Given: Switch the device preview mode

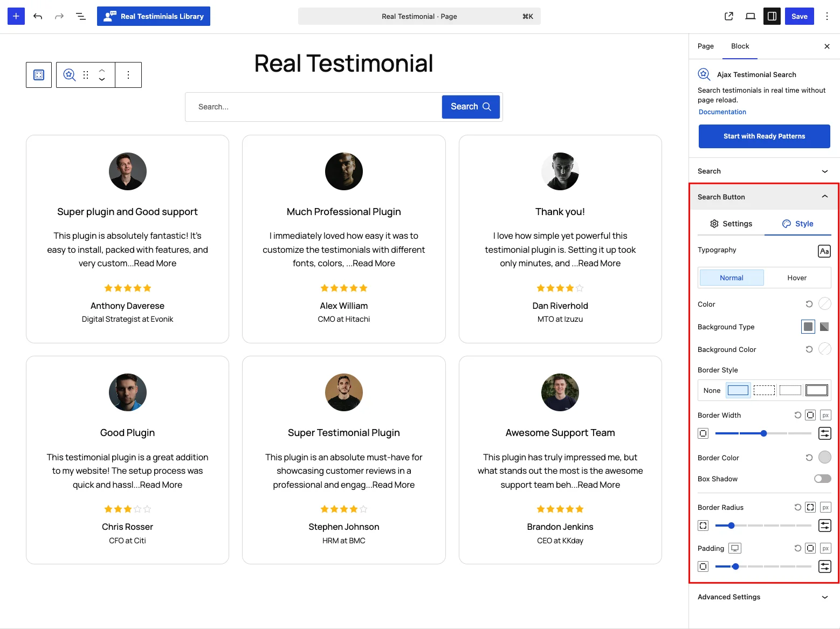Looking at the screenshot, I should 751,16.
